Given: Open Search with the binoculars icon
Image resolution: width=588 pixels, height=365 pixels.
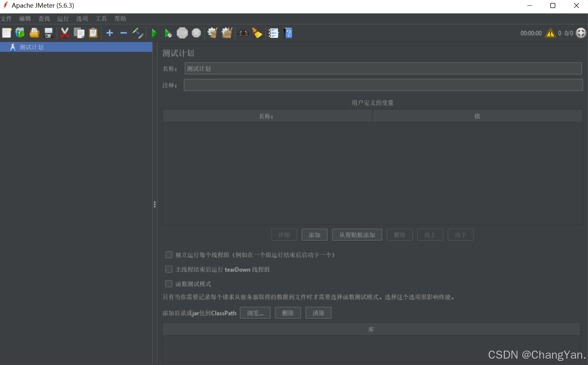Looking at the screenshot, I should tap(243, 33).
